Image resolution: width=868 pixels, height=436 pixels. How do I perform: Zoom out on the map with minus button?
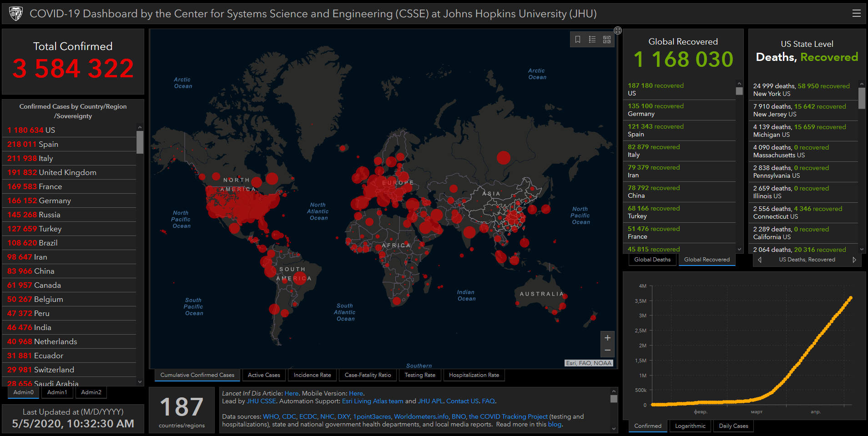tap(607, 350)
